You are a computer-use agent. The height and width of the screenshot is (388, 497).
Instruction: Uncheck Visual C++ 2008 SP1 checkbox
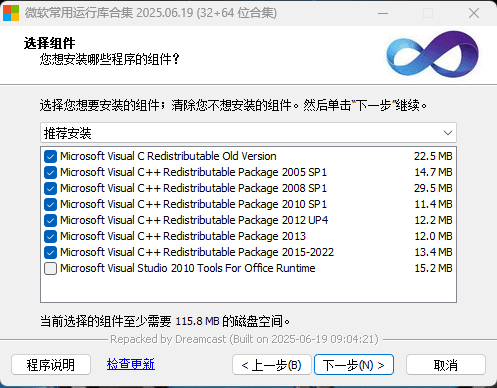pos(50,188)
